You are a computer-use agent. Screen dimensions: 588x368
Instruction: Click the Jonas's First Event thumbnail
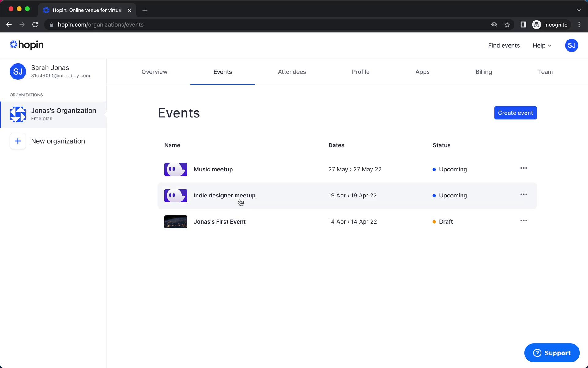click(176, 221)
